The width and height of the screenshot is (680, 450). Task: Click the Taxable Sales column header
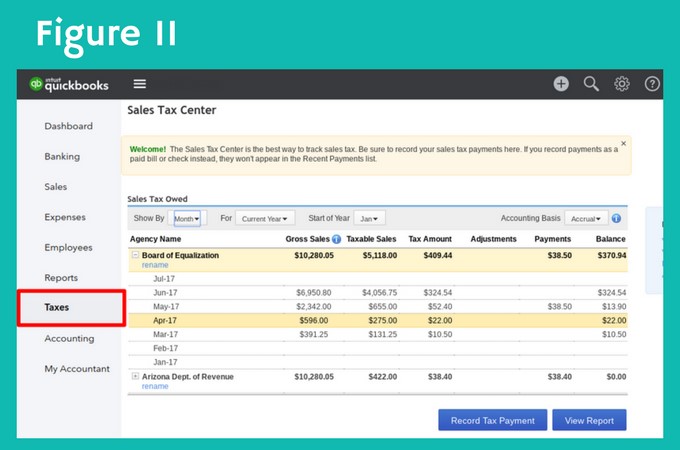tap(371, 239)
